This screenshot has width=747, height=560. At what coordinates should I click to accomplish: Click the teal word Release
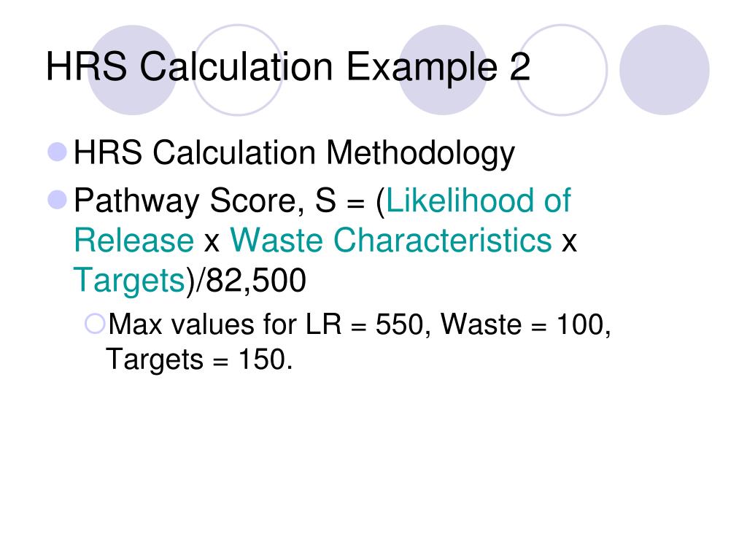[134, 241]
